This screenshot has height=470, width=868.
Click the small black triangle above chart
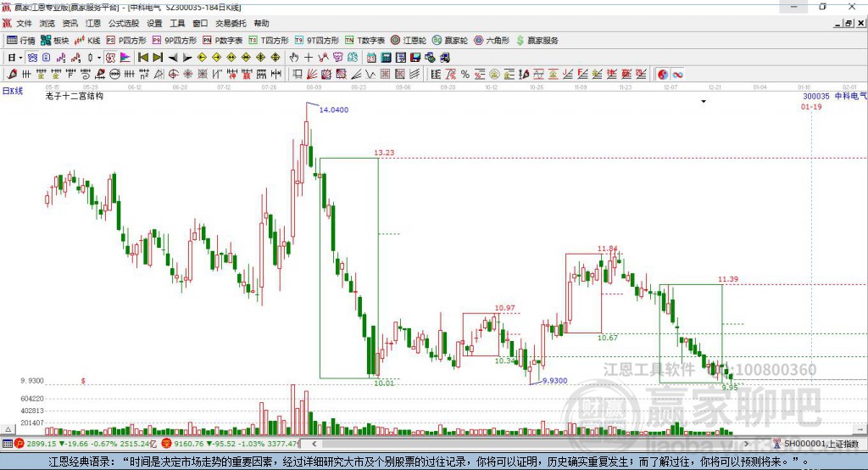tap(704, 102)
